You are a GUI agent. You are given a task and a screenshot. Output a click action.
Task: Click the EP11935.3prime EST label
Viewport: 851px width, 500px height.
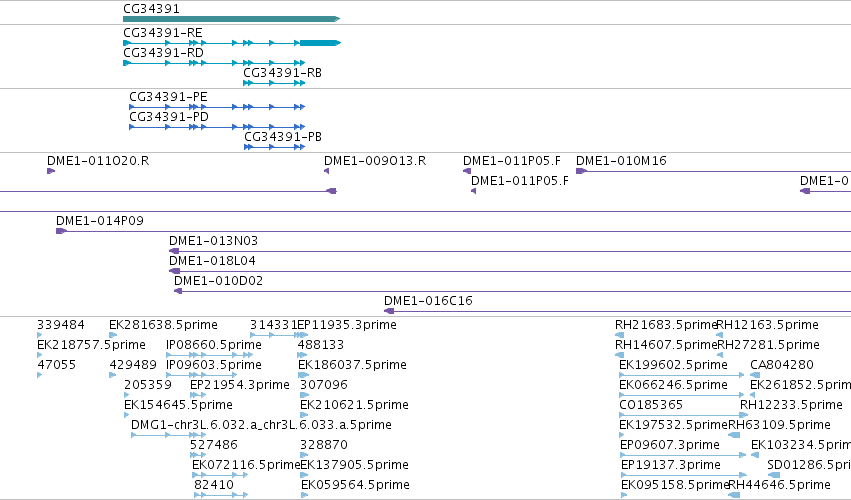tap(347, 325)
